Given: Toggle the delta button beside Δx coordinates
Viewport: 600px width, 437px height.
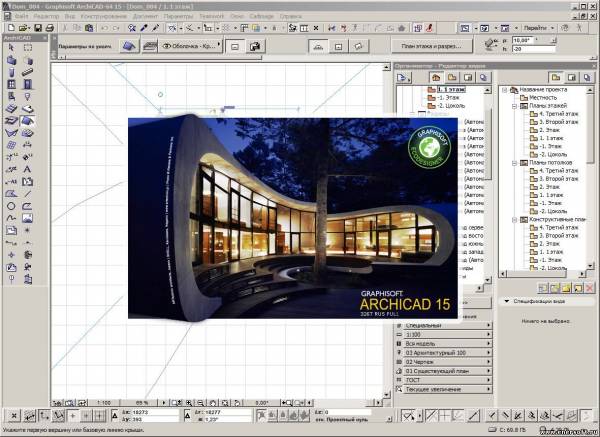Looking at the screenshot, I should (x=114, y=416).
